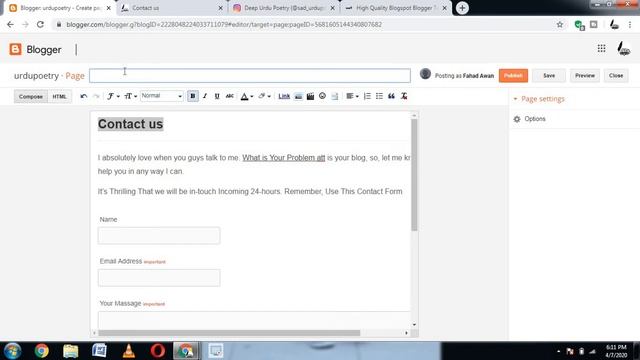Image resolution: width=640 pixels, height=360 pixels.
Task: Select the 'Contact us' heading text
Action: pyautogui.click(x=130, y=124)
